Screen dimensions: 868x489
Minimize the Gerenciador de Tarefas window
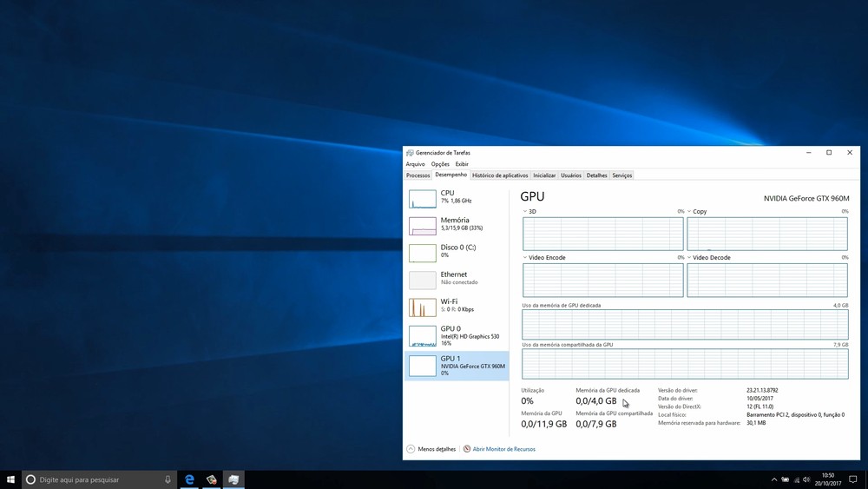tap(808, 153)
